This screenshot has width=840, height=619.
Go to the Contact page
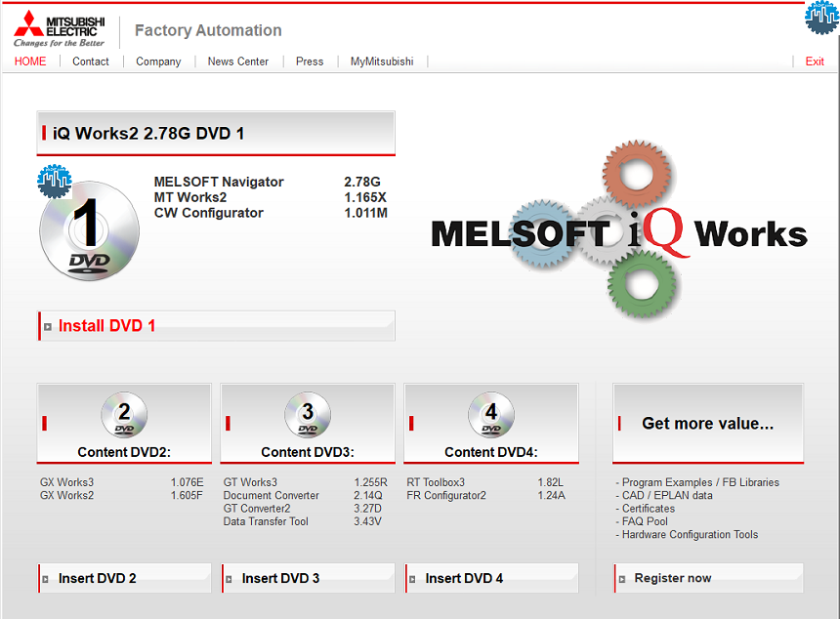coord(91,62)
